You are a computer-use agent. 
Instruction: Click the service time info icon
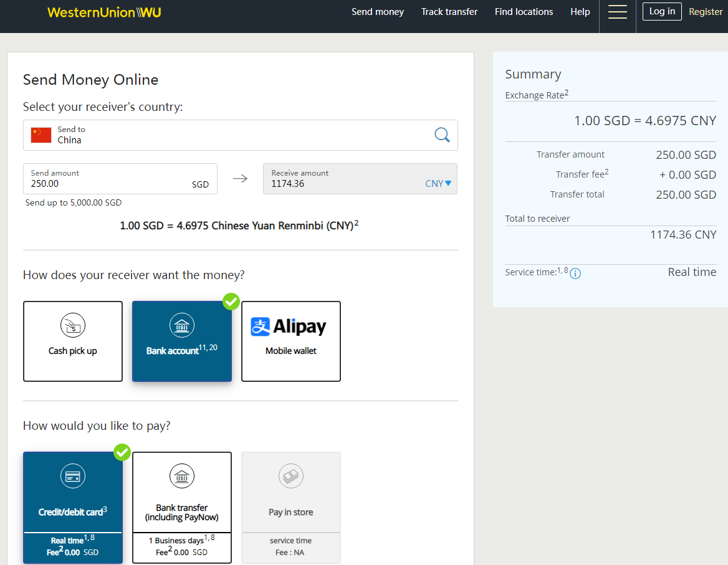[575, 273]
